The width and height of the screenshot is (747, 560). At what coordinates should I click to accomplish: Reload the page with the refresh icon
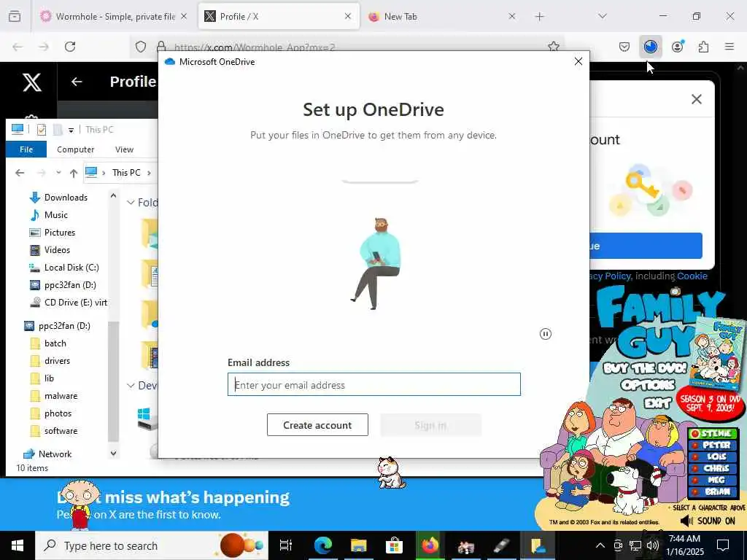(70, 47)
